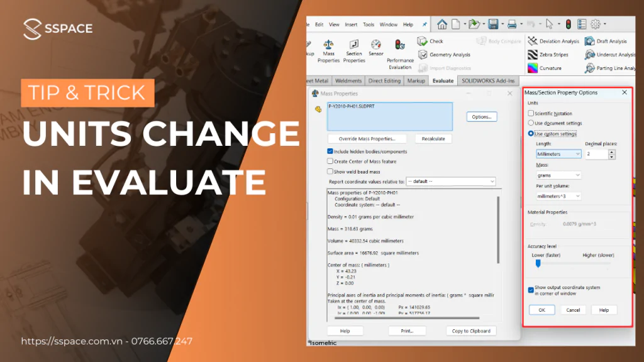Launch Performance Evaluation
The width and height of the screenshot is (644, 362).
[400, 55]
